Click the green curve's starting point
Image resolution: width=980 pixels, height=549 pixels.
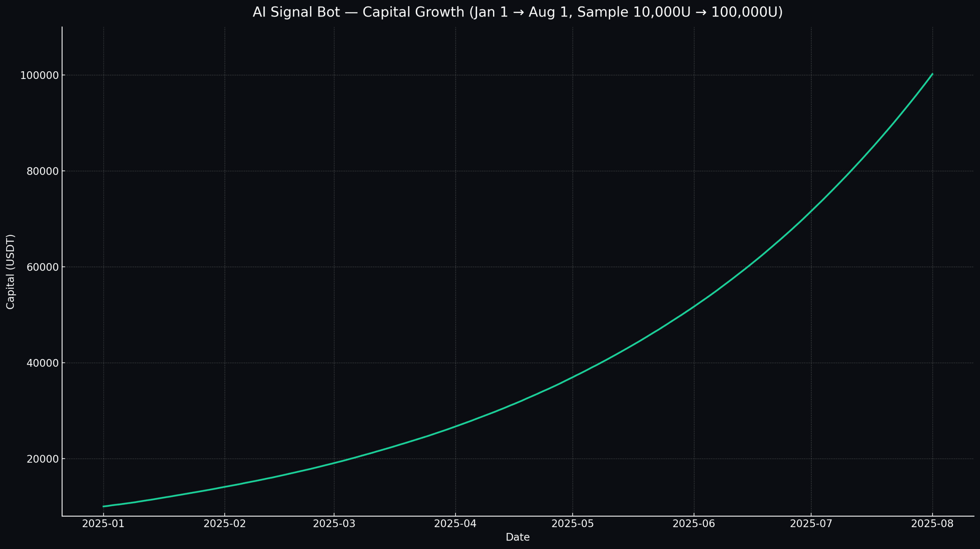click(x=103, y=506)
